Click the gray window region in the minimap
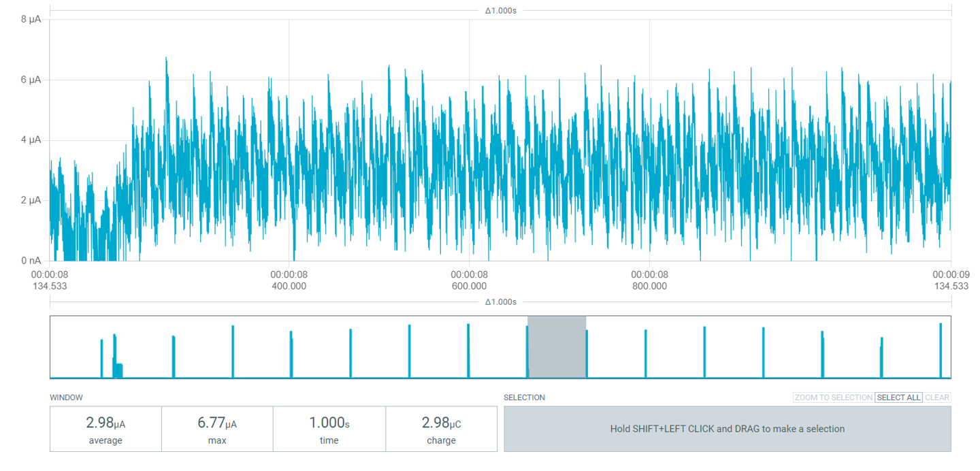 tap(557, 347)
